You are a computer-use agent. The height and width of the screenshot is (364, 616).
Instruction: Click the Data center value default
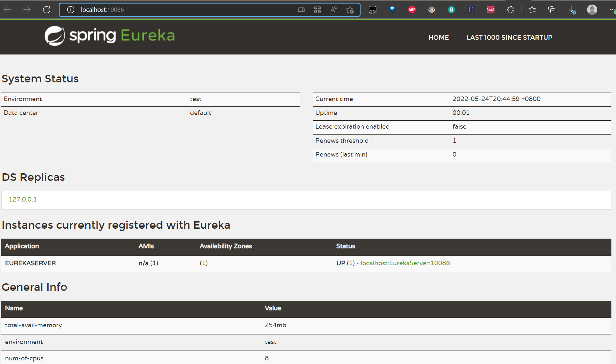pos(201,113)
